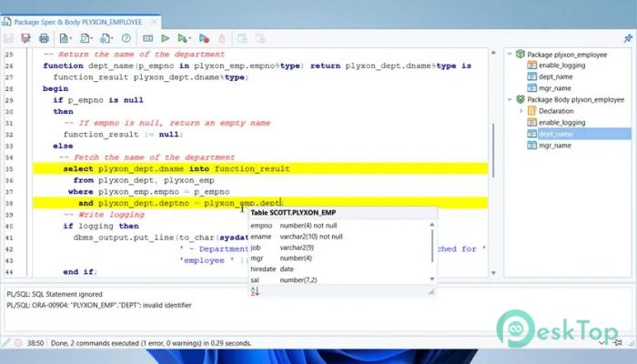The height and width of the screenshot is (364, 637).
Task: Click the green cube Package icon
Action: 520,54
